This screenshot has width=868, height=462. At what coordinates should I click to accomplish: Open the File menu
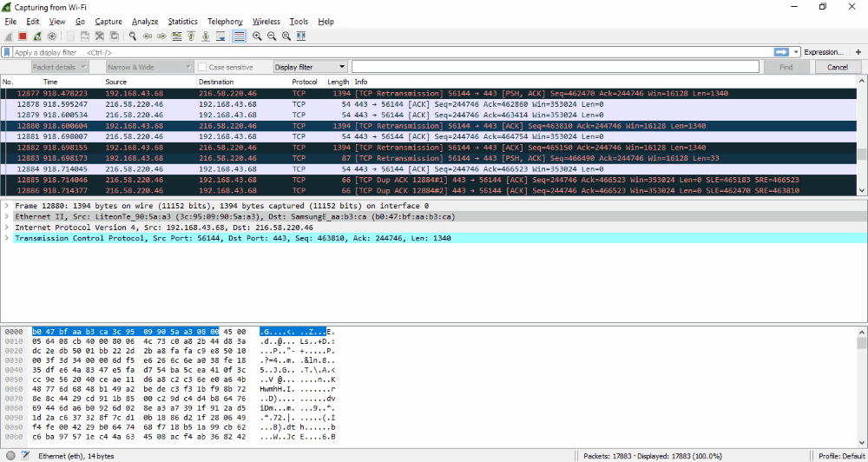point(10,22)
